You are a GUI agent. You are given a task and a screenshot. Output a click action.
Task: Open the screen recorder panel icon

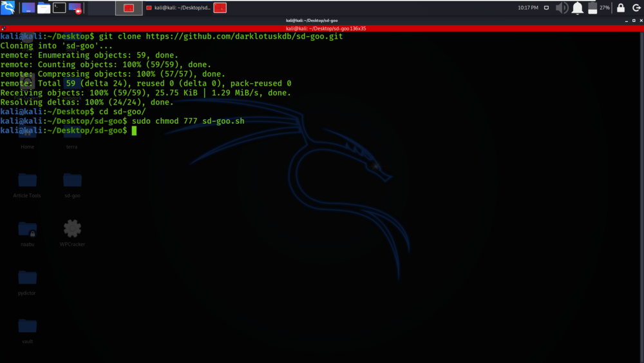point(75,8)
